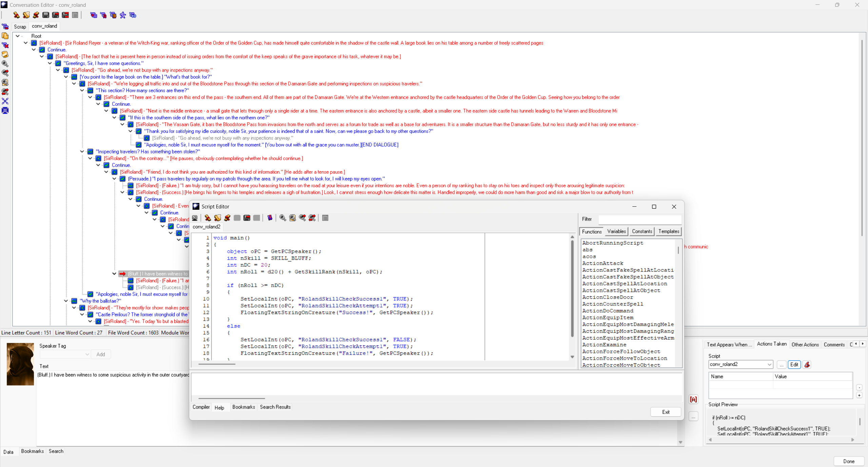Click the magnifier with two red arrows in Script Editor
This screenshot has height=467, width=868.
coord(312,218)
